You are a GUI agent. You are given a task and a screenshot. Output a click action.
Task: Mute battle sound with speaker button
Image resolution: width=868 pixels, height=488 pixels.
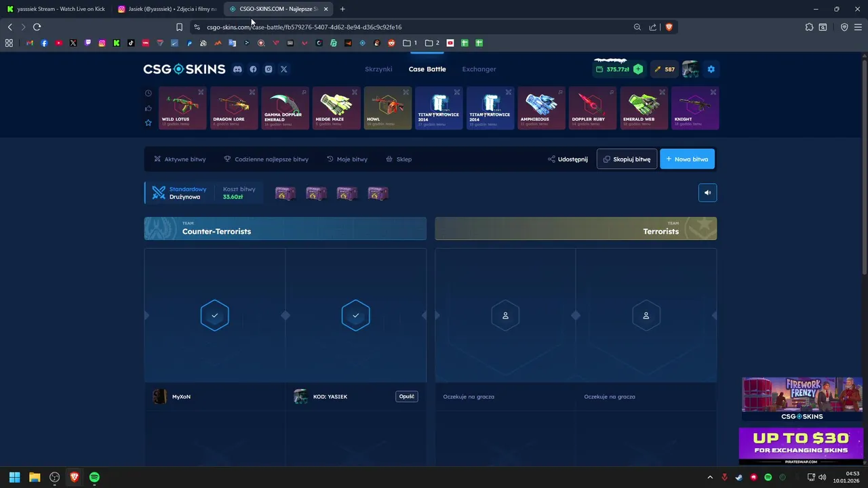(707, 193)
